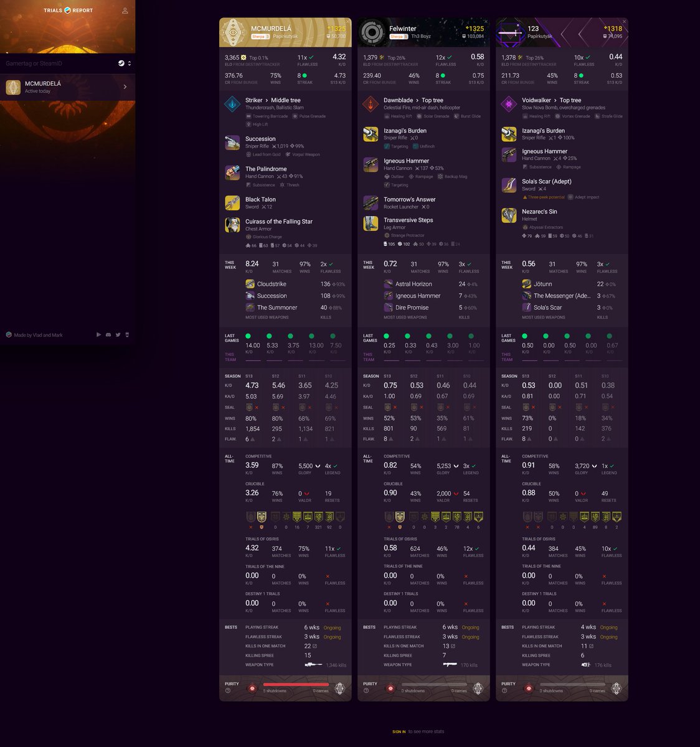This screenshot has width=700, height=747.
Task: Open the link icon beside 13 kills in one match
Action: click(x=453, y=646)
